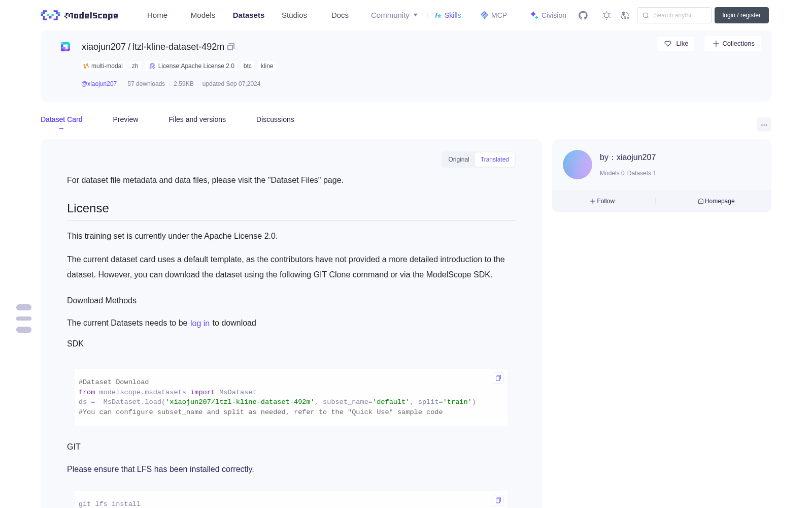This screenshot has width=812, height=508.
Task: Click the 'by：xiaojun207' name
Action: click(x=628, y=157)
